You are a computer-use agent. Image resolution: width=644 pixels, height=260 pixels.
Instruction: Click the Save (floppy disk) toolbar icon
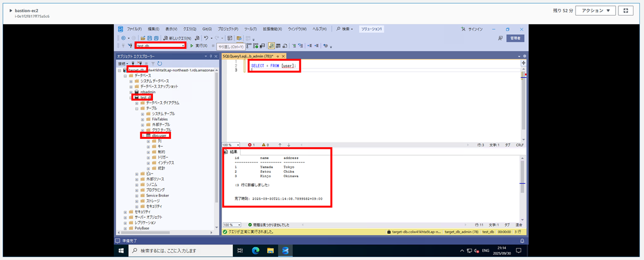point(149,38)
